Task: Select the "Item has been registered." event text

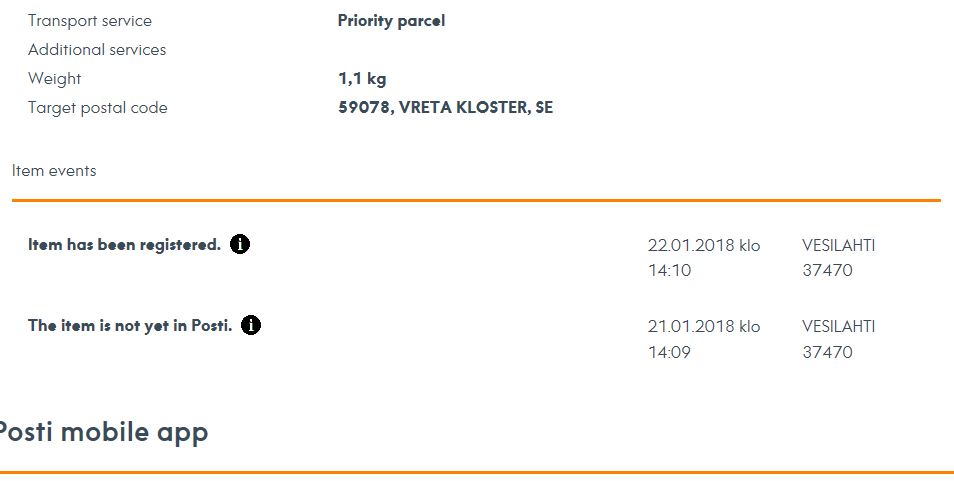Action: (124, 245)
